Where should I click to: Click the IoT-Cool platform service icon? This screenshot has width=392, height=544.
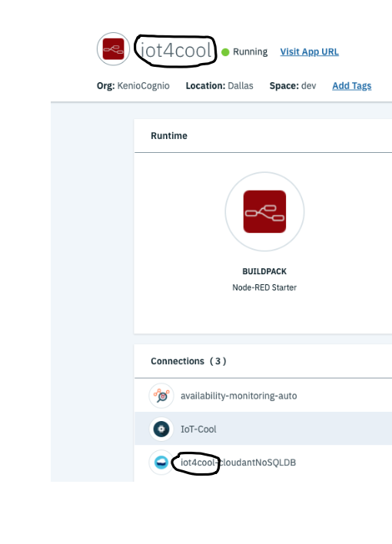point(161,429)
